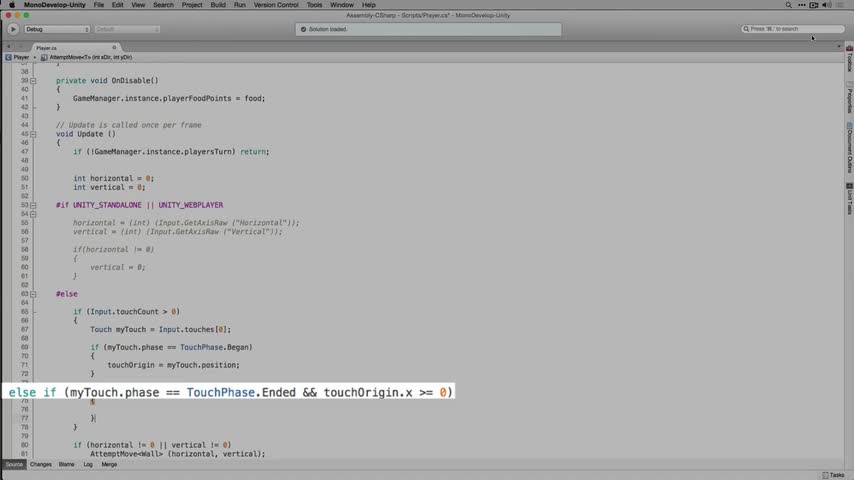Collapse the Update method fold marker

[x=33, y=134]
